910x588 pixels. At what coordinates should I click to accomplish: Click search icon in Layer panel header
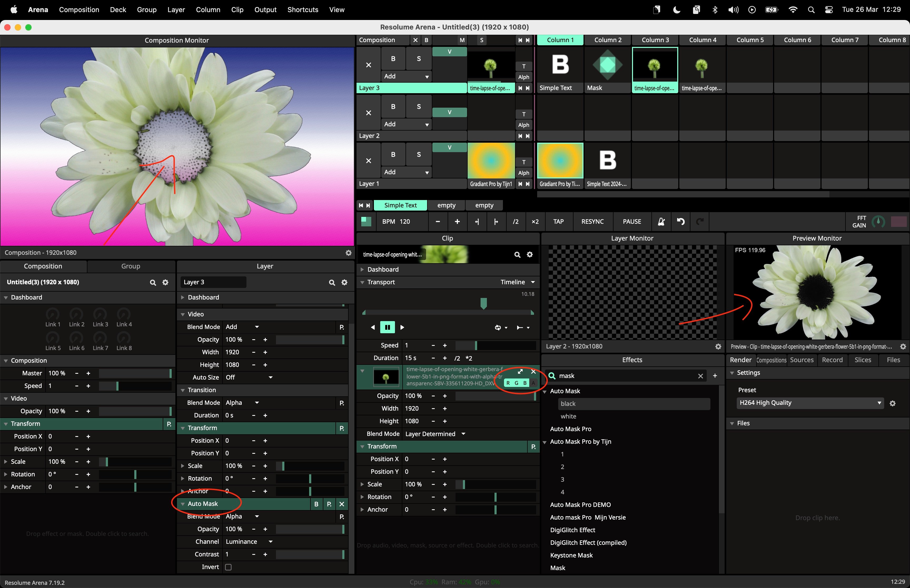[332, 282]
